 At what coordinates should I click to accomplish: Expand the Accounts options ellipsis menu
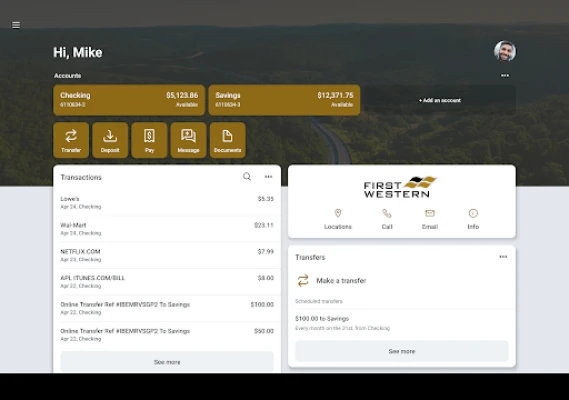[505, 75]
